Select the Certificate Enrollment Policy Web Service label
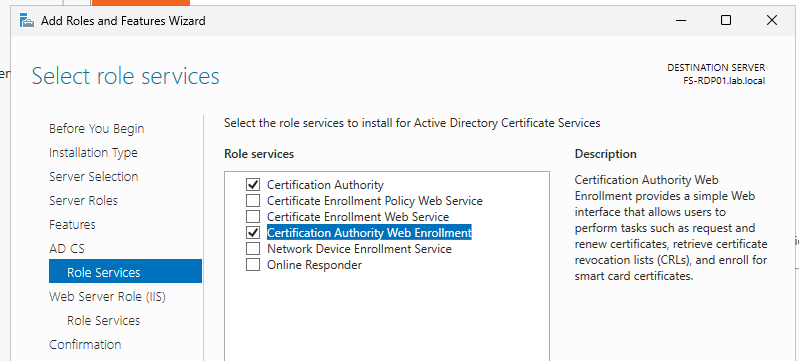This screenshot has height=361, width=799. (375, 201)
